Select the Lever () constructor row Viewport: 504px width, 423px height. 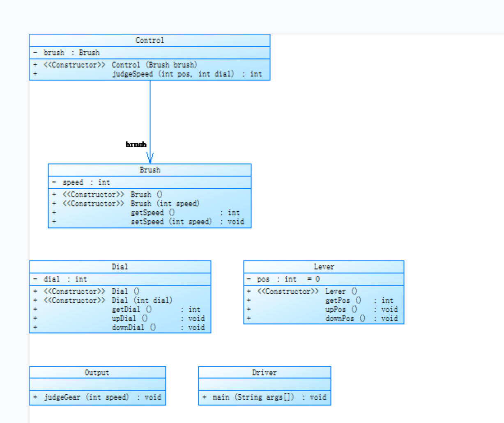pyautogui.click(x=302, y=291)
